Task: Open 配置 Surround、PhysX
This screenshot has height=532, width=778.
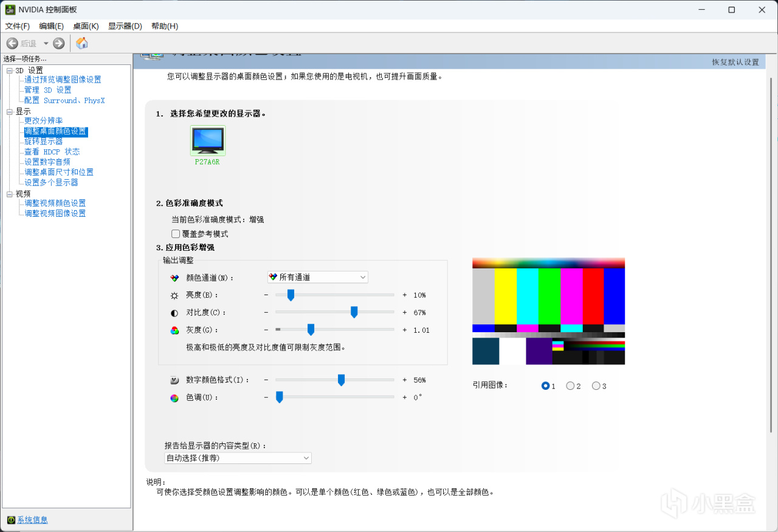Action: [x=64, y=100]
